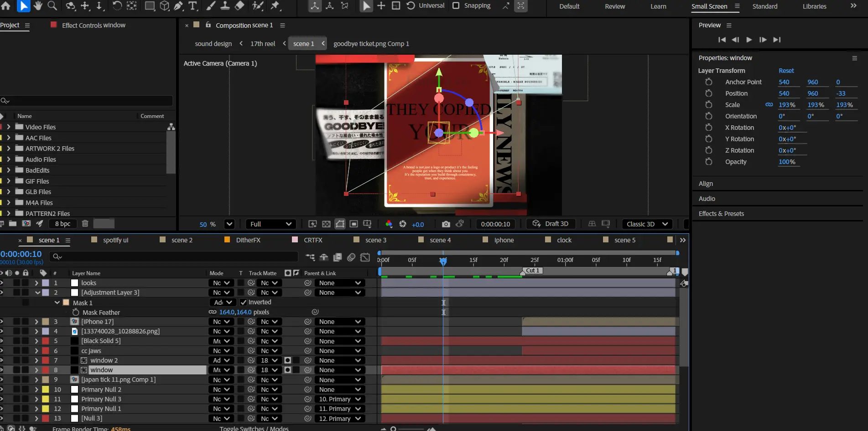
Task: Select the Hand tool
Action: pyautogui.click(x=37, y=6)
